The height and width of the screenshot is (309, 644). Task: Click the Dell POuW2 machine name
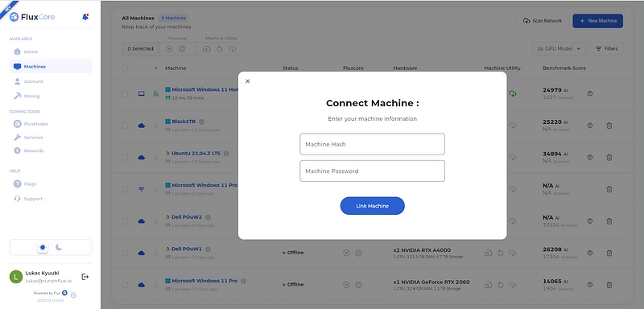click(187, 217)
